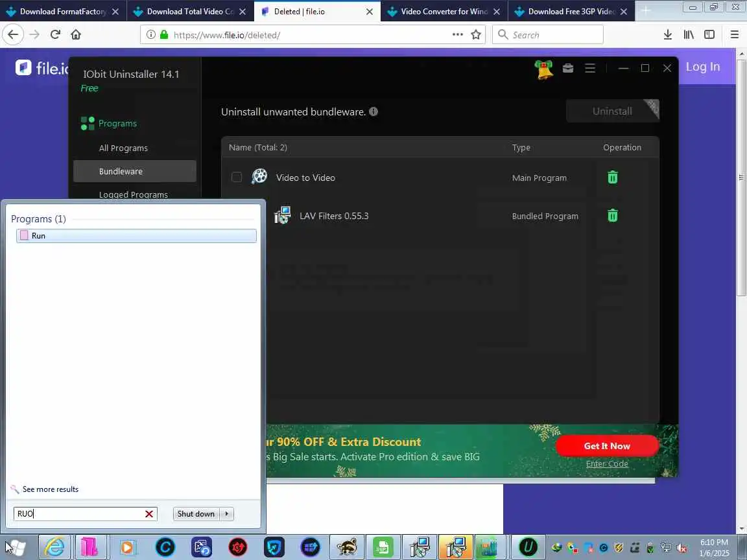
Task: Reload the file.io page
Action: (55, 34)
